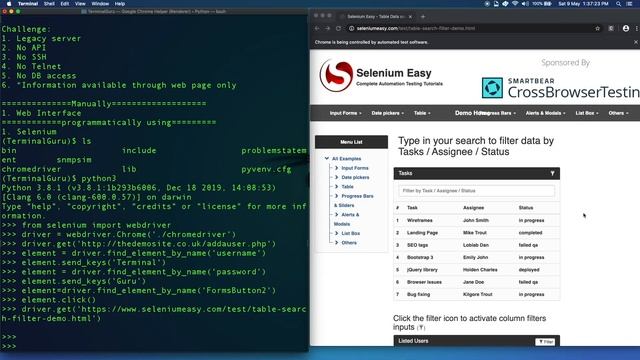The image size is (640, 360).
Task: Bookmark this page with star icon
Action: click(598, 29)
